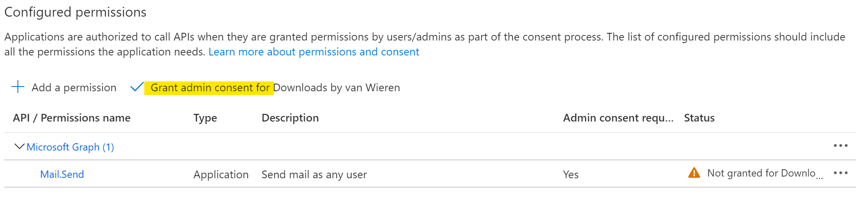Open the Mail.Send permission details
The image size is (868, 197).
click(62, 174)
